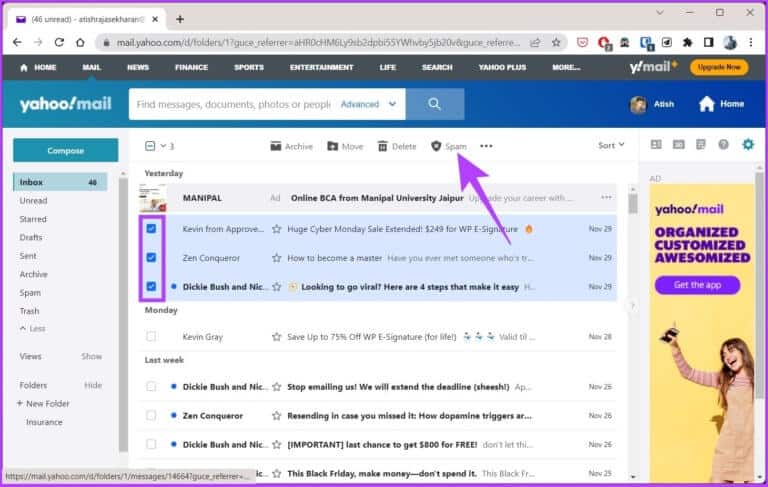Screen dimensions: 768x487
Task: Check the IMPORTANT last chance email checkbox
Action: [x=151, y=444]
